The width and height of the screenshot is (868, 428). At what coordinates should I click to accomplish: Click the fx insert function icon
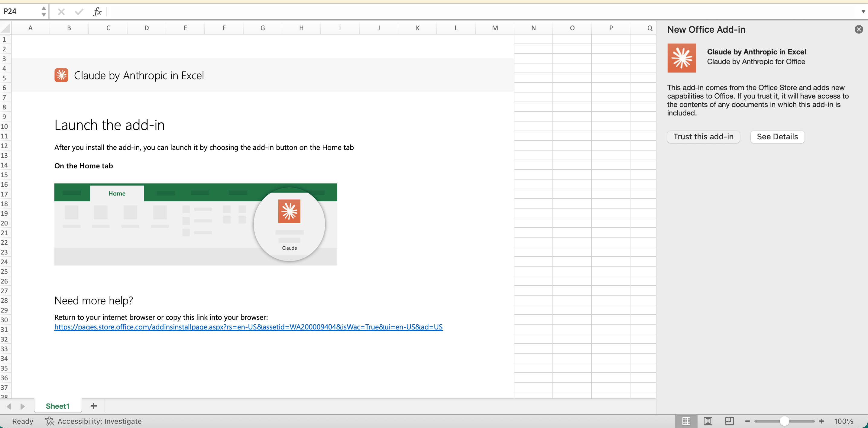pyautogui.click(x=97, y=12)
